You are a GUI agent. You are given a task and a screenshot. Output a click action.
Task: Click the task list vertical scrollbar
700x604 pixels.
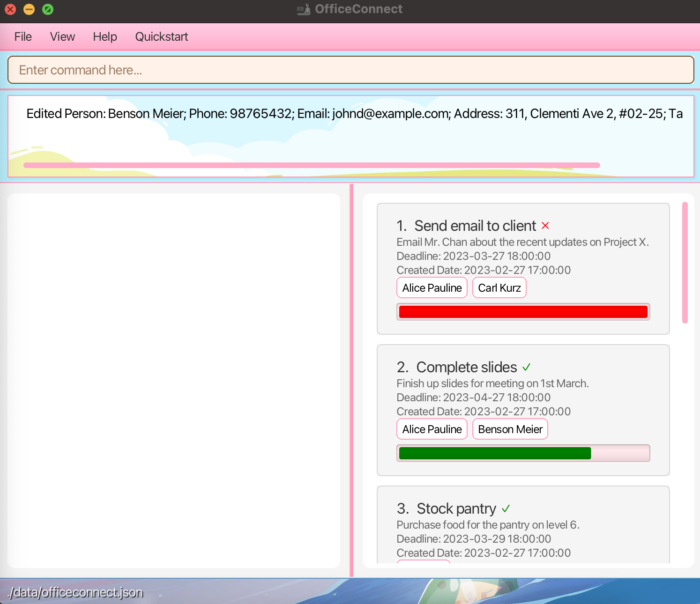click(x=685, y=263)
